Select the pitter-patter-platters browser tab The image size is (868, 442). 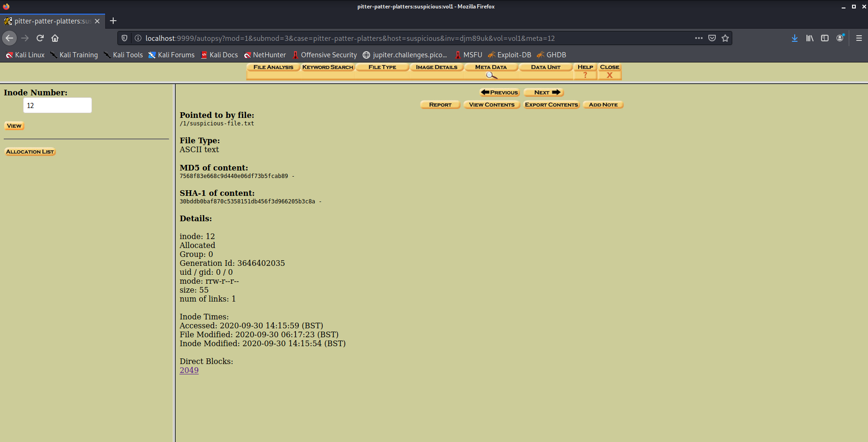tap(53, 21)
